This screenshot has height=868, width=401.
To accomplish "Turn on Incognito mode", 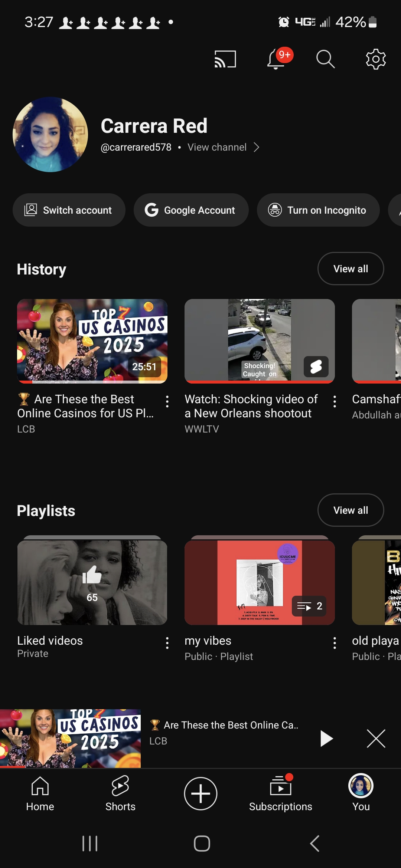I will click(x=318, y=210).
